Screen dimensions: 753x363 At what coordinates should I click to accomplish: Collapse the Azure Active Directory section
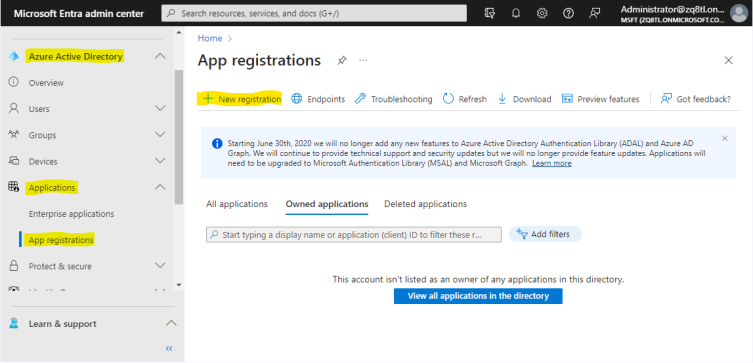point(160,56)
